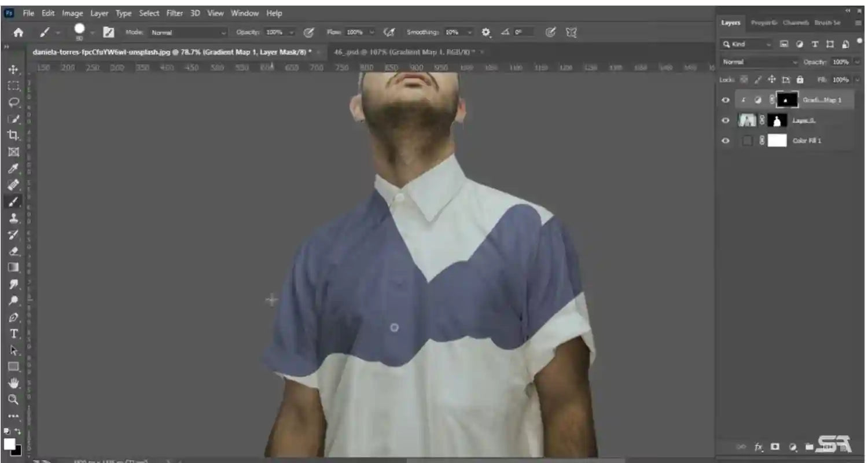Select the Rectangular Marquee tool

pyautogui.click(x=13, y=86)
